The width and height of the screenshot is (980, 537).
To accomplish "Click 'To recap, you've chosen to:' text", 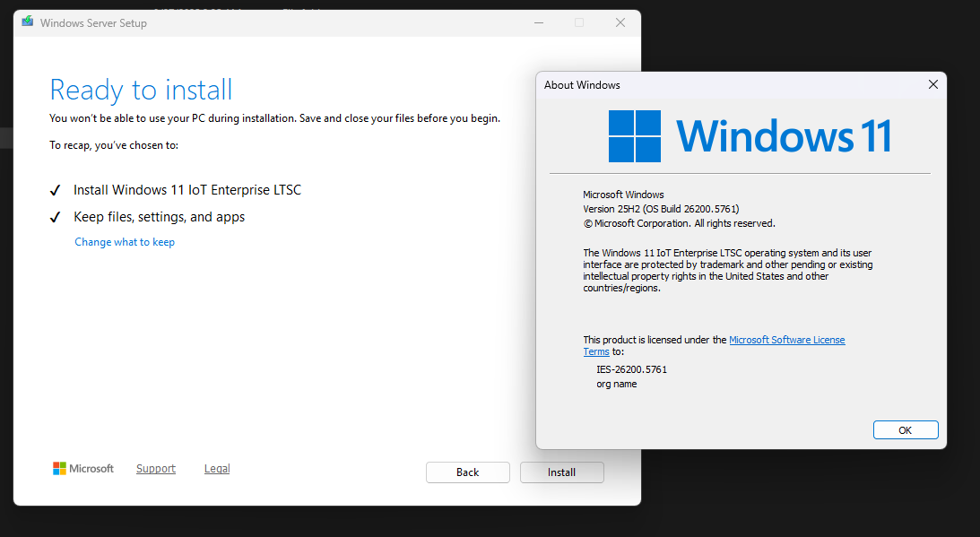I will [114, 145].
